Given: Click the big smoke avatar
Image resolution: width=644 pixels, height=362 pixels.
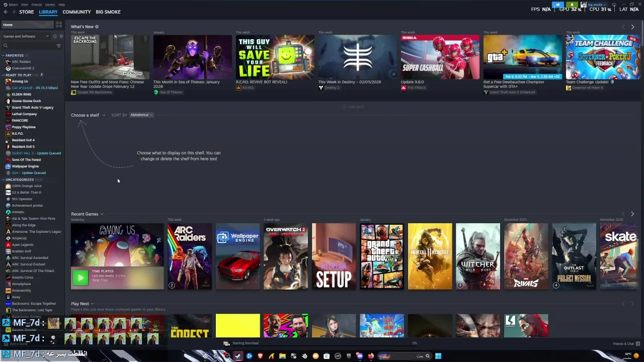Looking at the screenshot, I should (583, 5).
